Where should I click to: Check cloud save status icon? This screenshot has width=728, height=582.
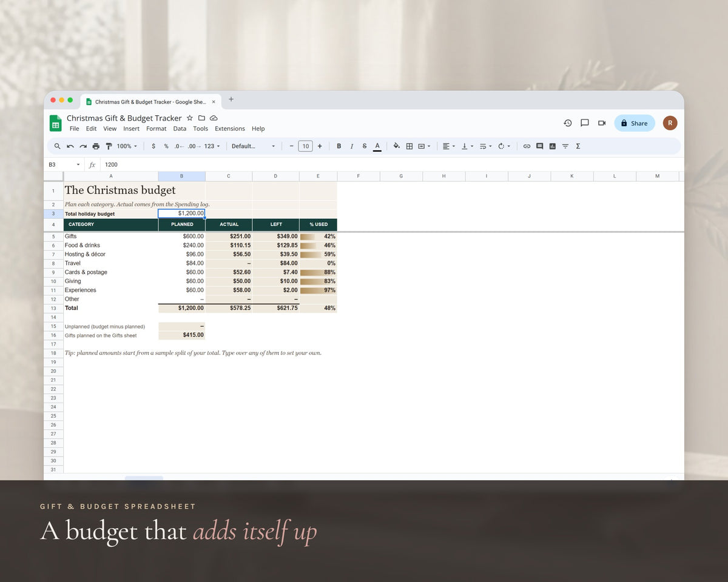(x=214, y=118)
